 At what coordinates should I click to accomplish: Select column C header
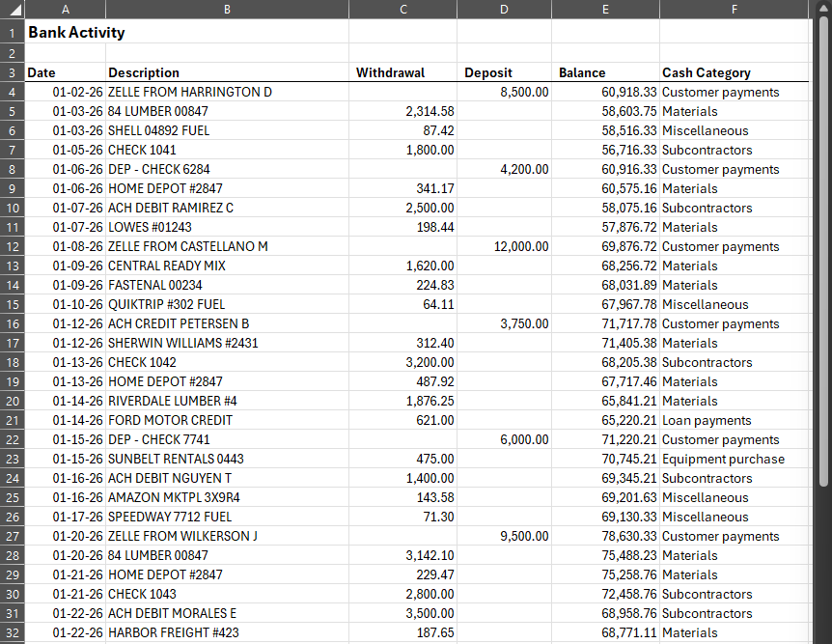click(402, 9)
